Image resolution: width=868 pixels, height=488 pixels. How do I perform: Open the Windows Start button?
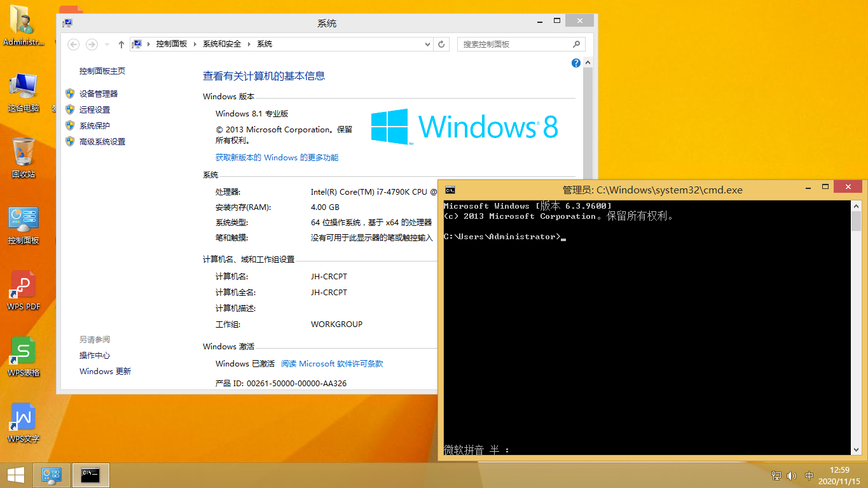coord(15,475)
